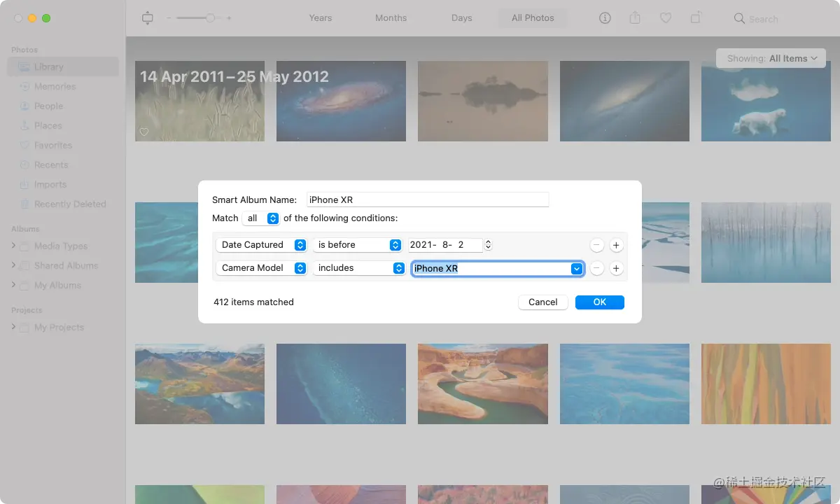The height and width of the screenshot is (504, 840).
Task: Click the date field 2021-8-2
Action: pos(445,245)
